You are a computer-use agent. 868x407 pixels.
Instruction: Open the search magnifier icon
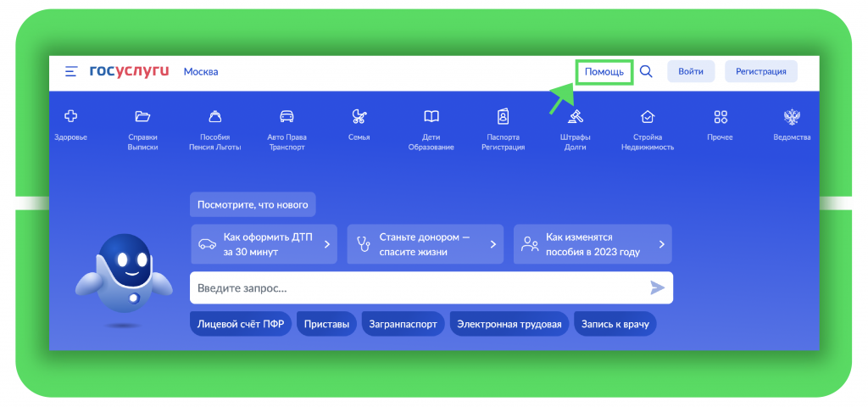[646, 71]
